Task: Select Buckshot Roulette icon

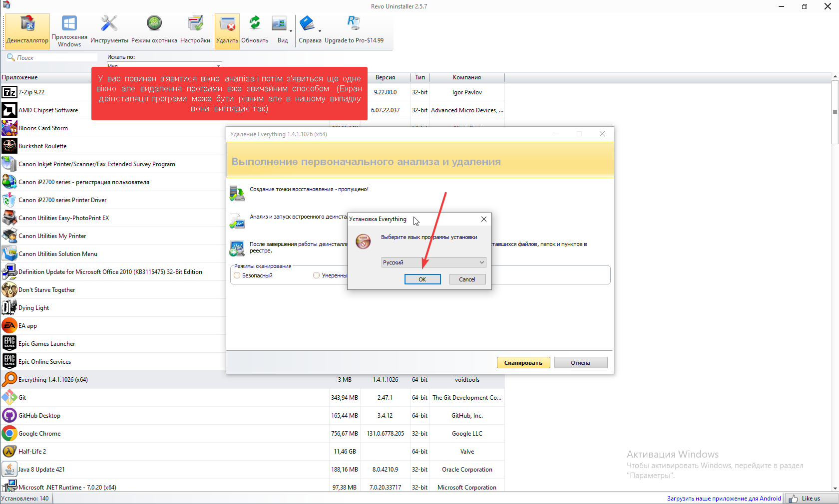Action: pos(9,146)
